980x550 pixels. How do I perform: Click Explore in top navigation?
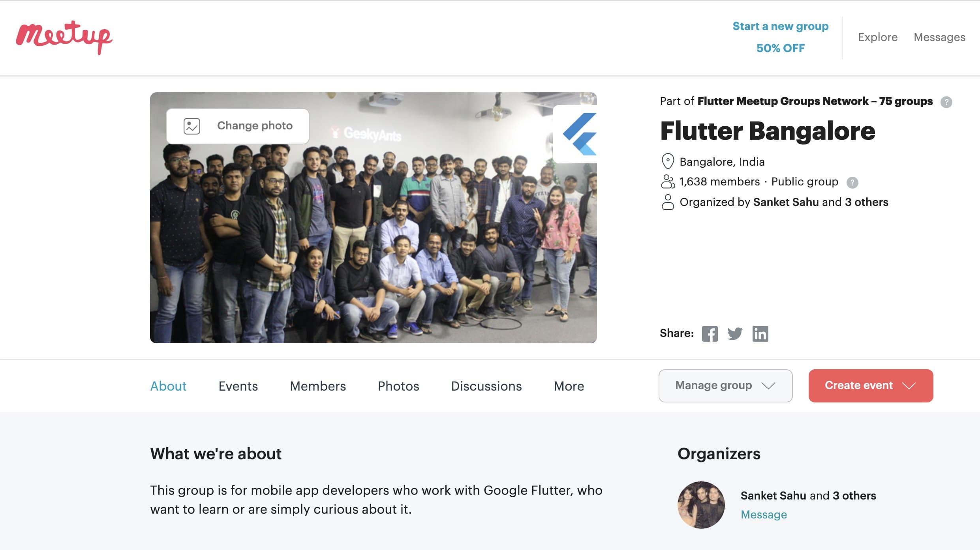pyautogui.click(x=877, y=37)
